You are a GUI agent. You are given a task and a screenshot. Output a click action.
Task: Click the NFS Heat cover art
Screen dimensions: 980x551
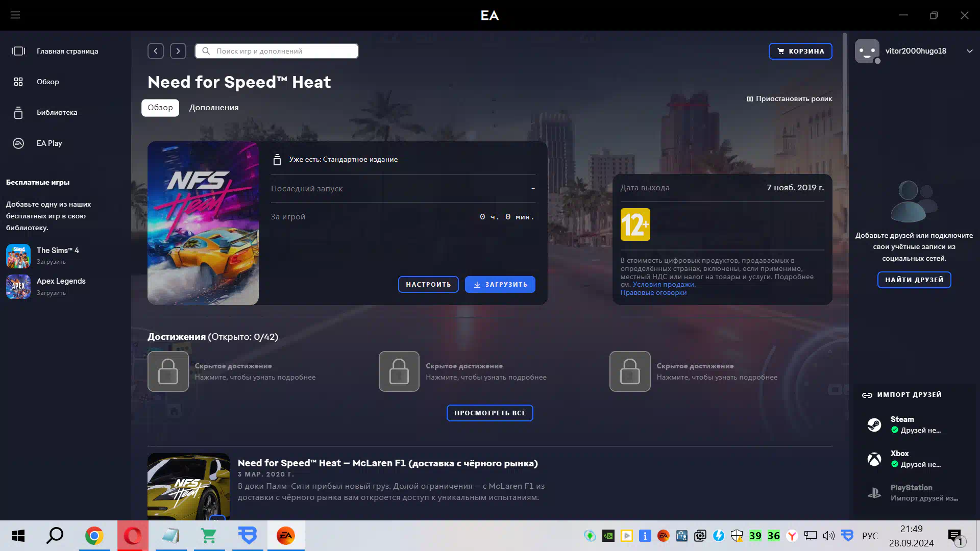(x=203, y=223)
